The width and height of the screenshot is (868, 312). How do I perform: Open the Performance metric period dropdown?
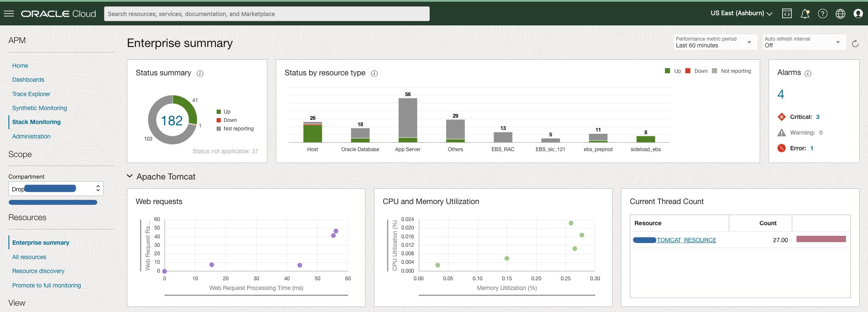(x=715, y=42)
